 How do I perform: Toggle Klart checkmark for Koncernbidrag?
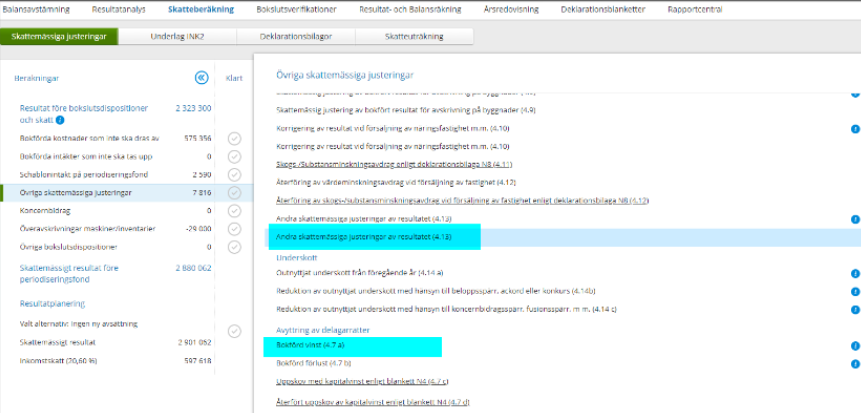coord(234,211)
